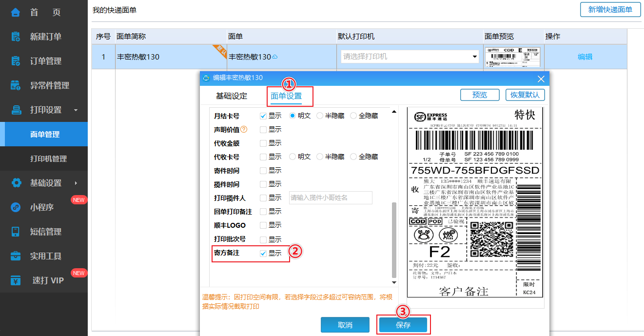Uncheck the 寄方备注 display checkbox
This screenshot has width=644, height=336.
(263, 254)
